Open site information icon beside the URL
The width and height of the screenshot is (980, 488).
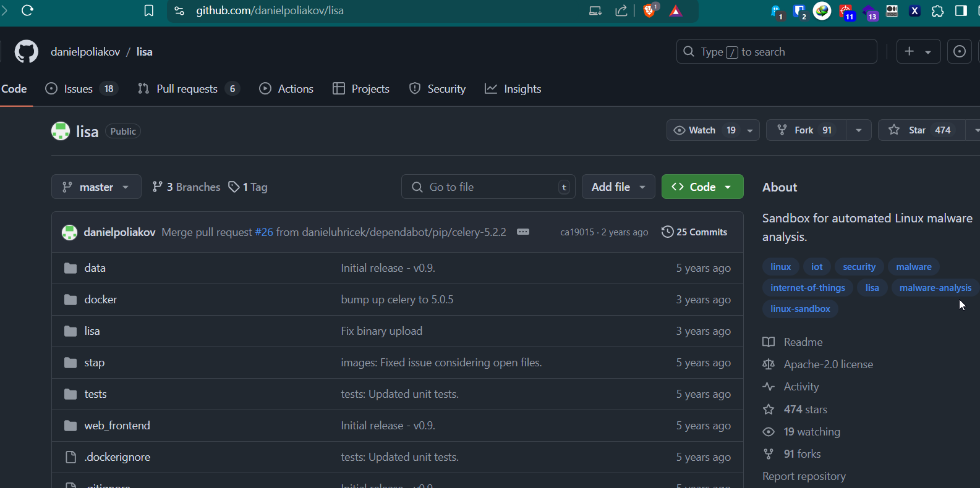(x=179, y=11)
